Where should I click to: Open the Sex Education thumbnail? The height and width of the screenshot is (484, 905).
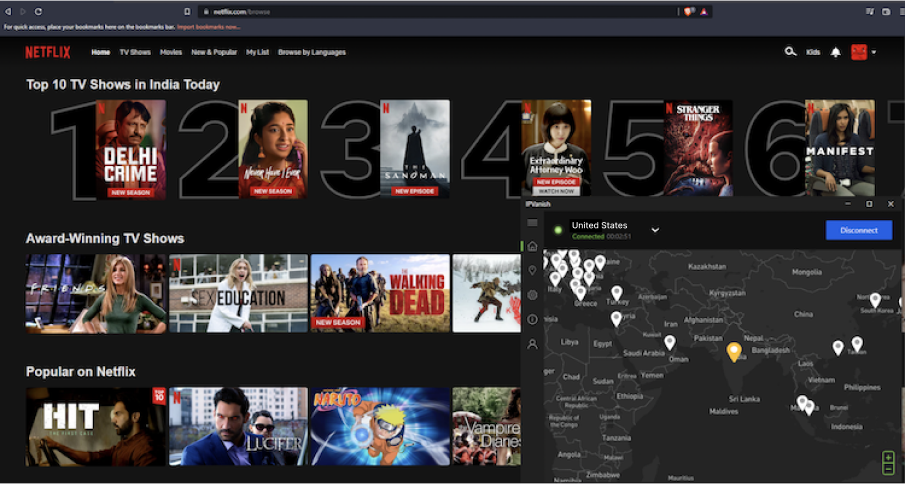(238, 294)
